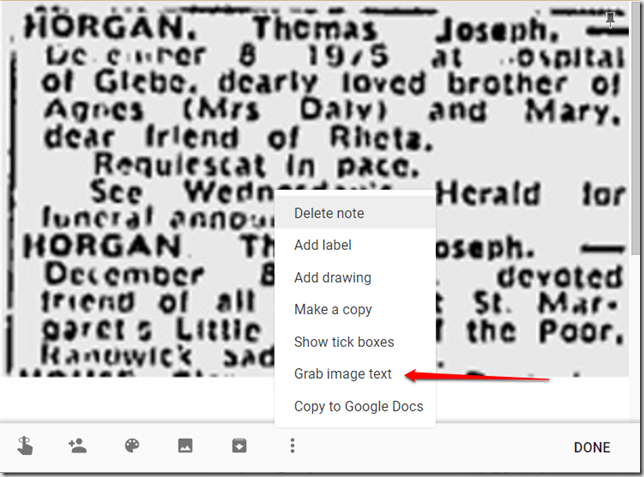
Task: Open the Collaborator icon
Action: point(78,445)
